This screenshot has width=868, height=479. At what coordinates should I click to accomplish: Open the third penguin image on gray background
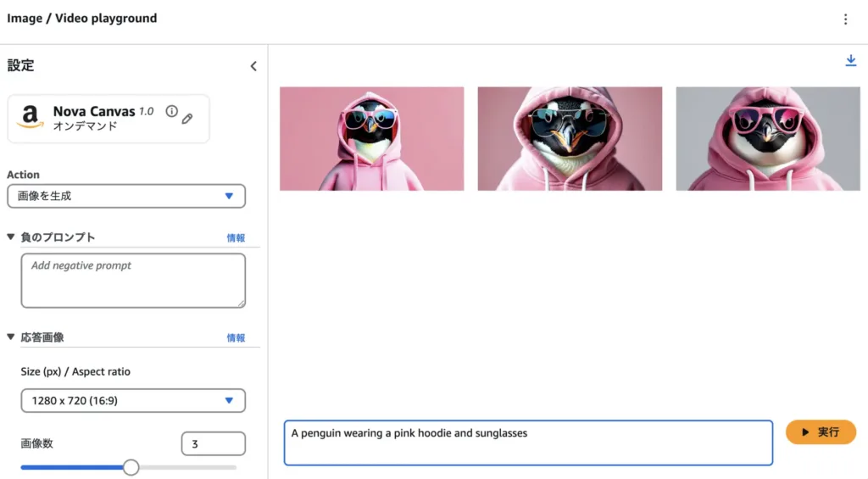[768, 138]
